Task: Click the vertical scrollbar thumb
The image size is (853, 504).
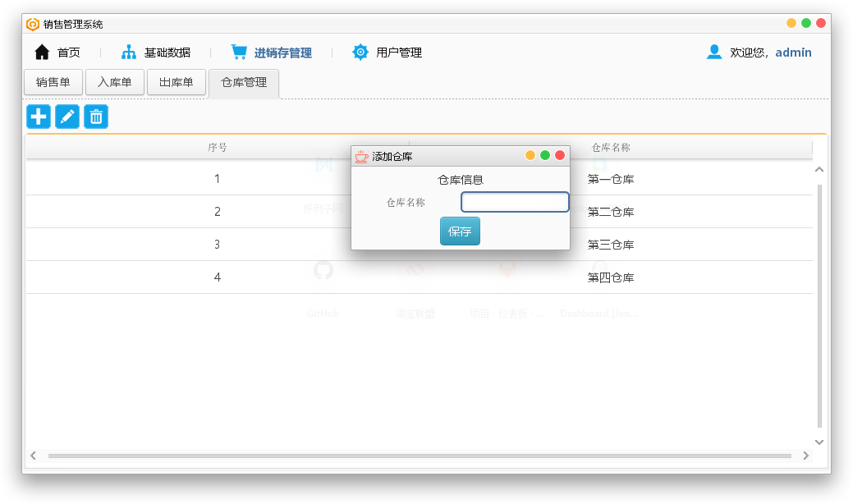Action: pos(819,306)
